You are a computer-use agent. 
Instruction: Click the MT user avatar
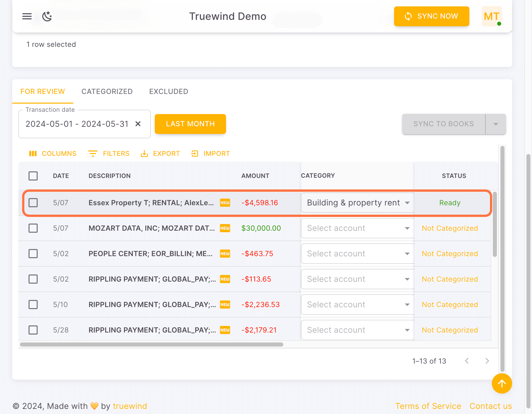[x=491, y=16]
